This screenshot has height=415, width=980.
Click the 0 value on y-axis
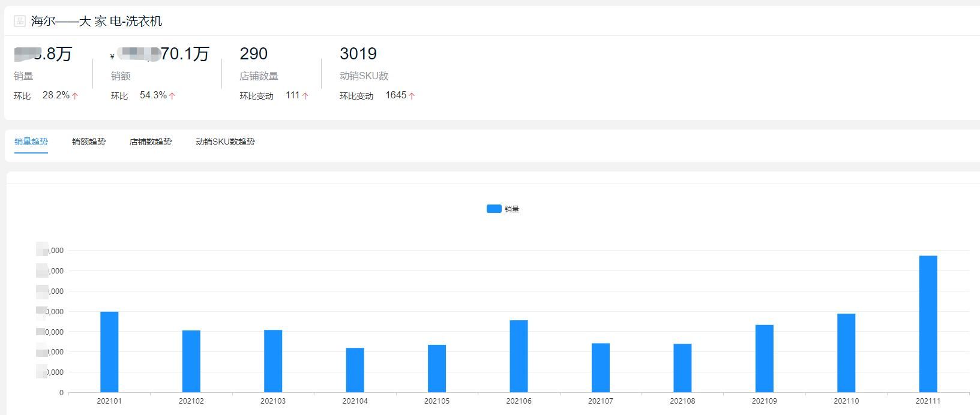61,393
